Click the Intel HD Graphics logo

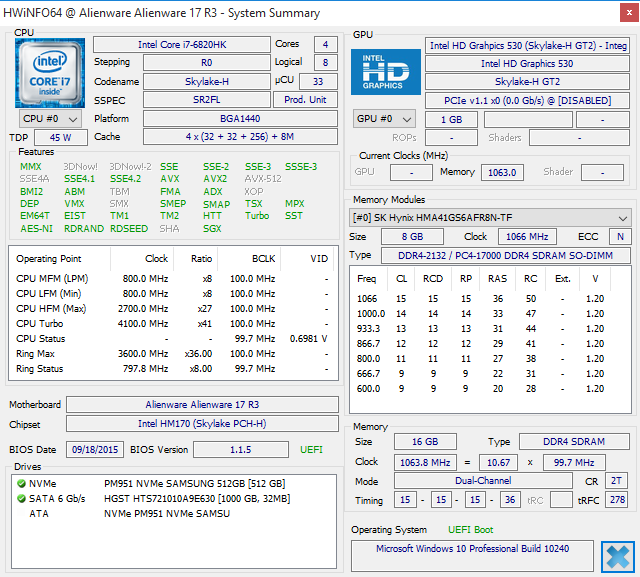tap(386, 72)
